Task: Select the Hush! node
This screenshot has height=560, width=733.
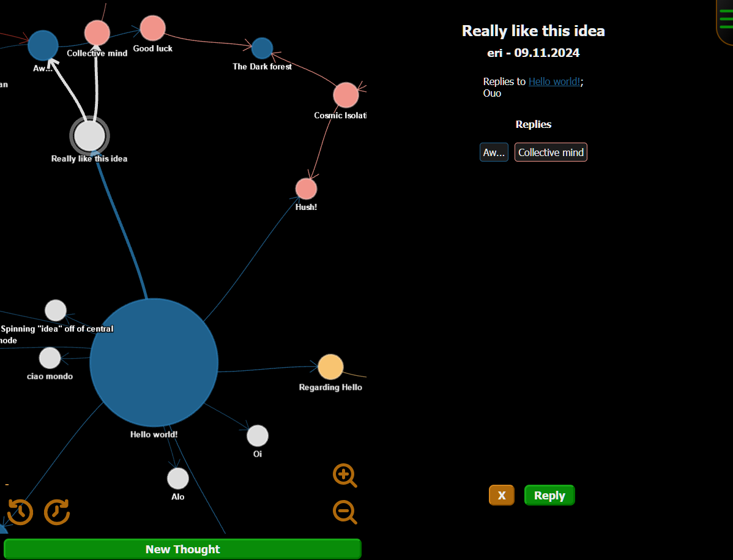Action: point(306,189)
